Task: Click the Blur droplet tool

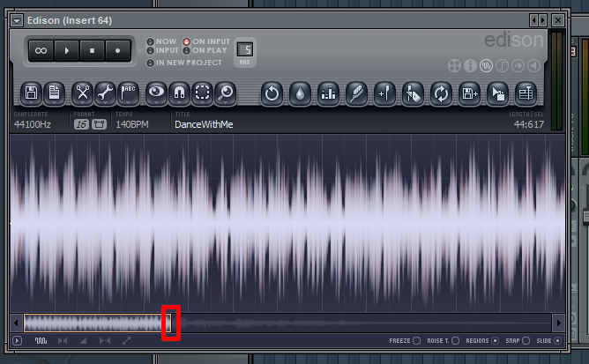Action: 300,93
